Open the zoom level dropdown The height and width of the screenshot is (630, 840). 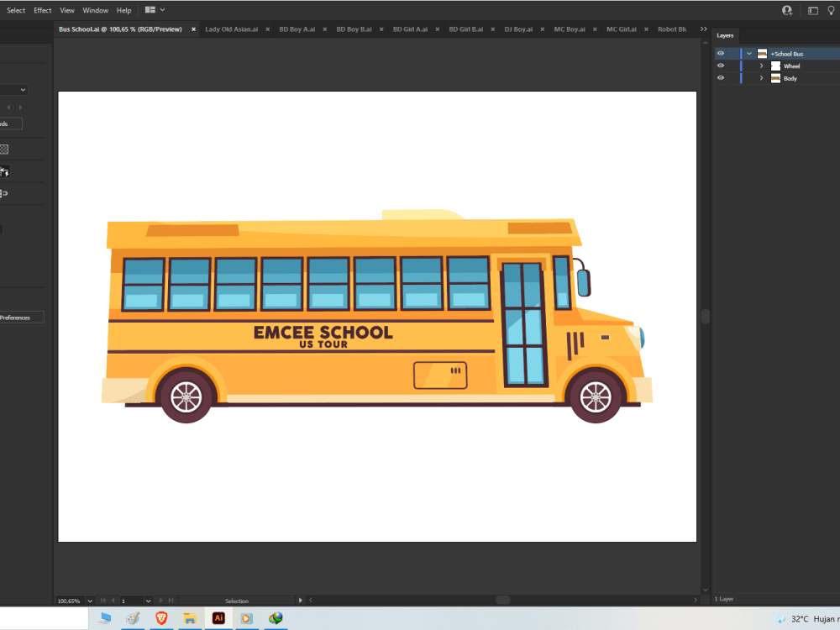point(90,601)
